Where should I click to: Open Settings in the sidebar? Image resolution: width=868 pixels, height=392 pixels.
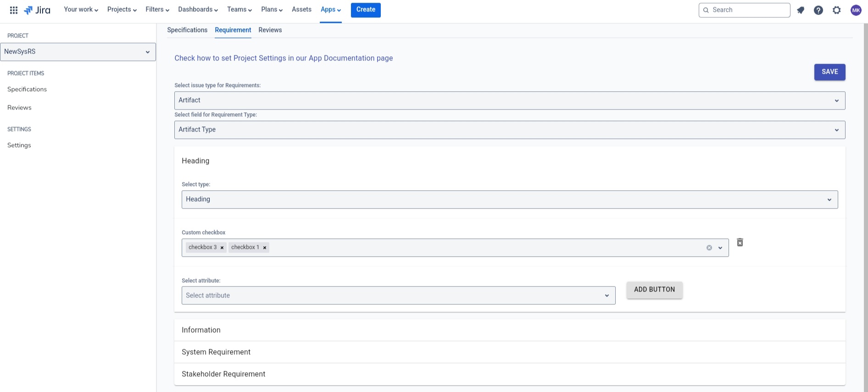click(19, 145)
